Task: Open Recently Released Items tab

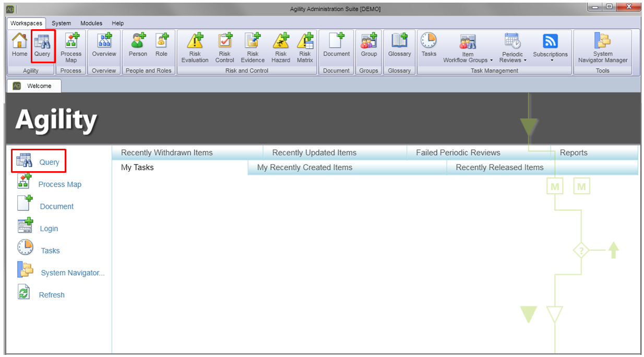Action: 543,168
